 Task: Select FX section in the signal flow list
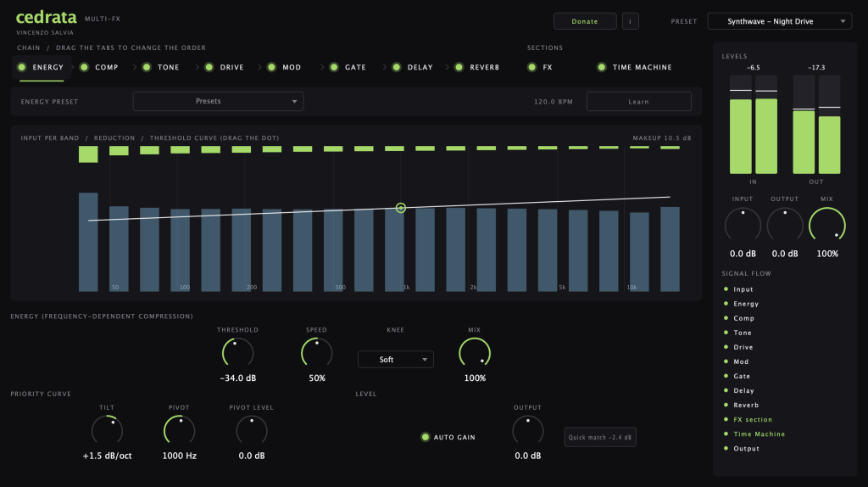pos(753,419)
